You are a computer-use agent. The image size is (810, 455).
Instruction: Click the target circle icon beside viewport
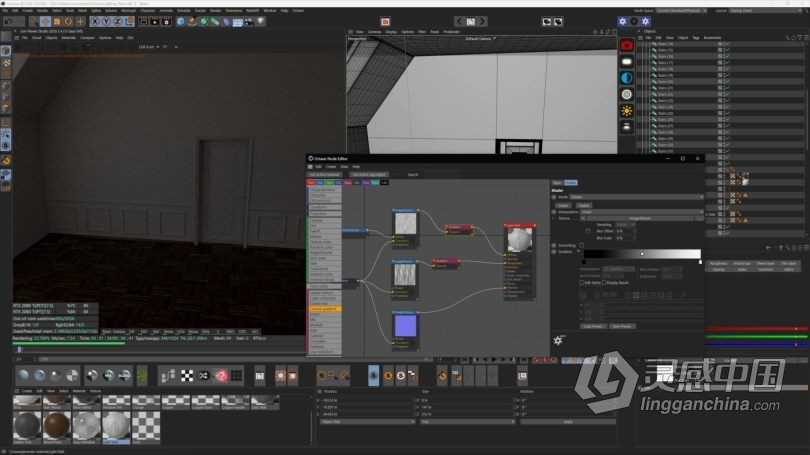(x=627, y=95)
